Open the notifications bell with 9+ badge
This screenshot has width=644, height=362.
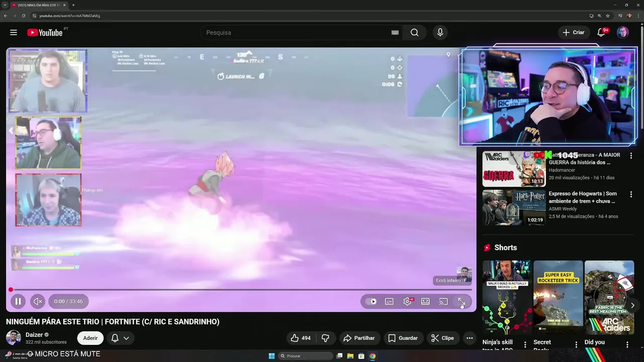click(x=602, y=33)
